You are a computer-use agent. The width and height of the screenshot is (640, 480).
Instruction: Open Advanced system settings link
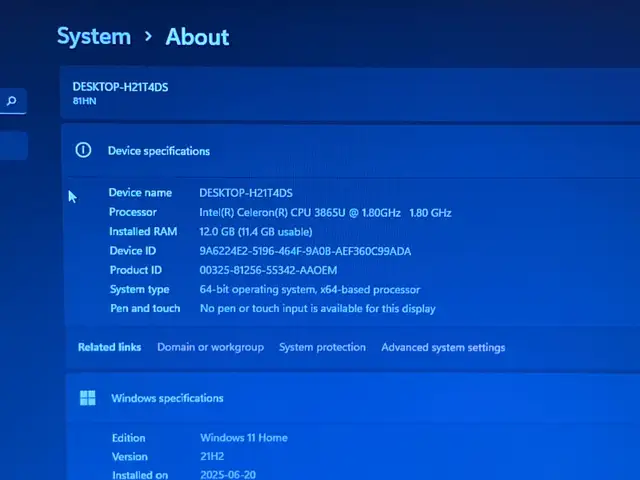pyautogui.click(x=443, y=347)
